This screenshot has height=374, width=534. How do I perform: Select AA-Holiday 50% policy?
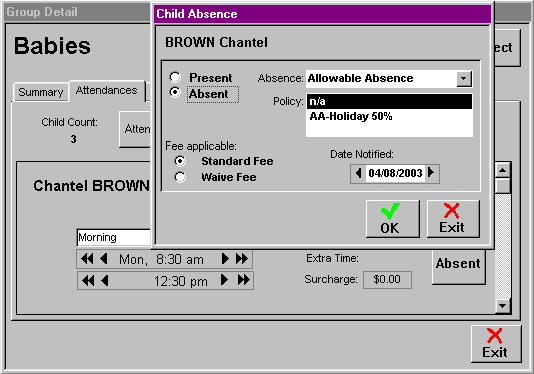click(x=389, y=116)
